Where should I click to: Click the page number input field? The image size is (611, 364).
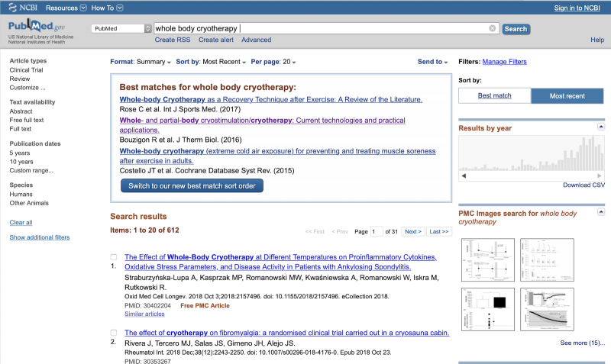coord(377,231)
